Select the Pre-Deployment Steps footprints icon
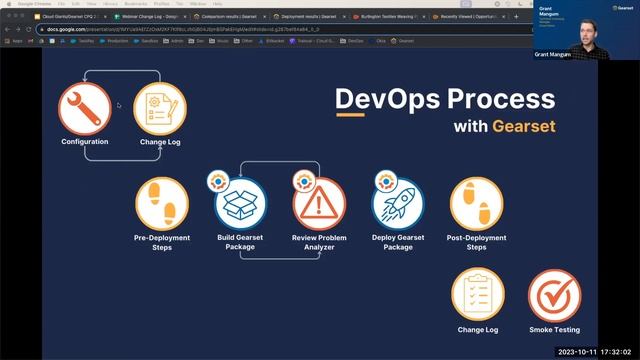The width and height of the screenshot is (640, 360). point(162,204)
